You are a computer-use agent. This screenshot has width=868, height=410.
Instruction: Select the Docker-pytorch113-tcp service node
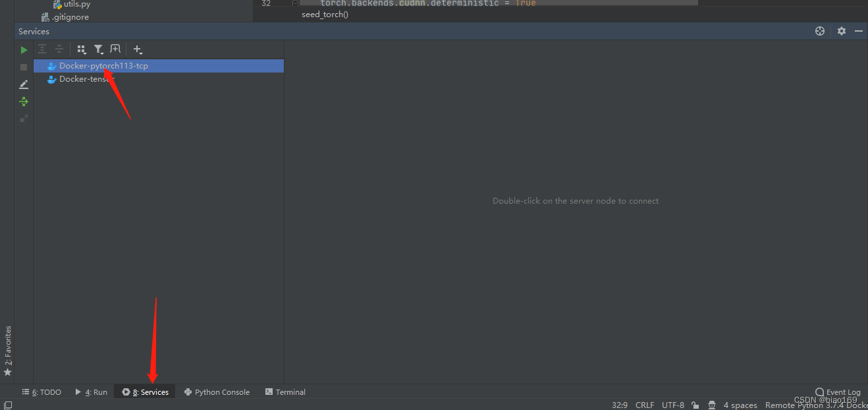(103, 65)
